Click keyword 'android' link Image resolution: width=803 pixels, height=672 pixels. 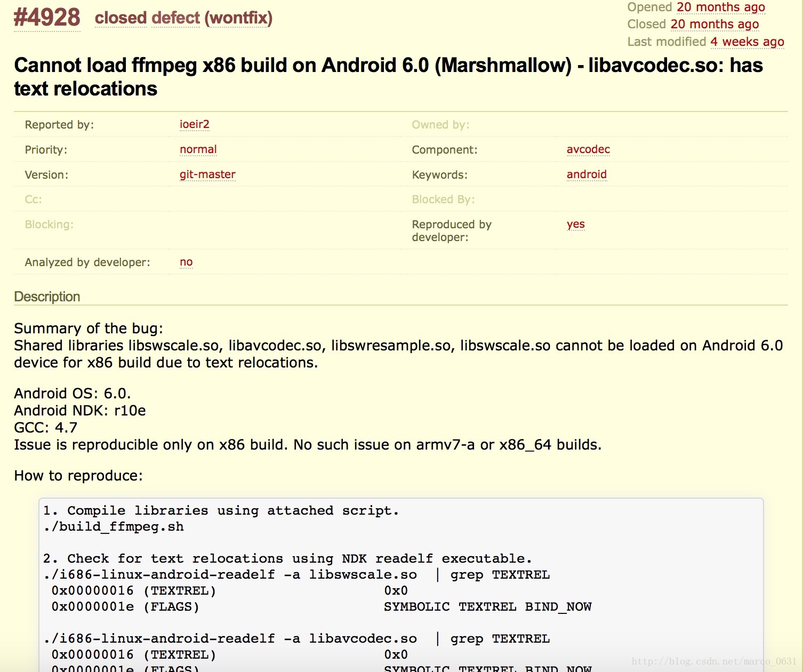587,174
